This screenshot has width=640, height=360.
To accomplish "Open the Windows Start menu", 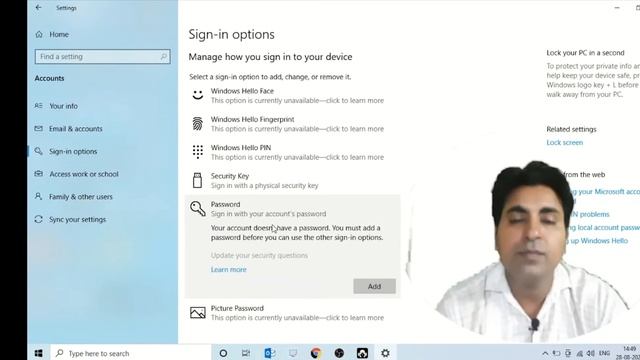I will 39,353.
